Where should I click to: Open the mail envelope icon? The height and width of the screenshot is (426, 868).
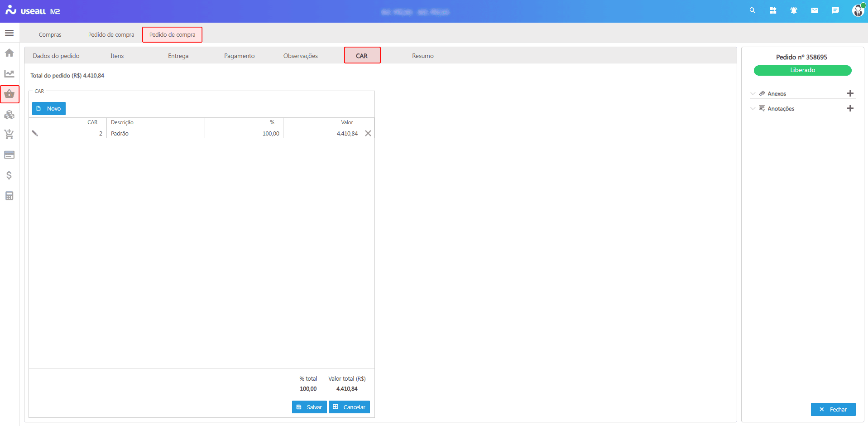click(815, 10)
